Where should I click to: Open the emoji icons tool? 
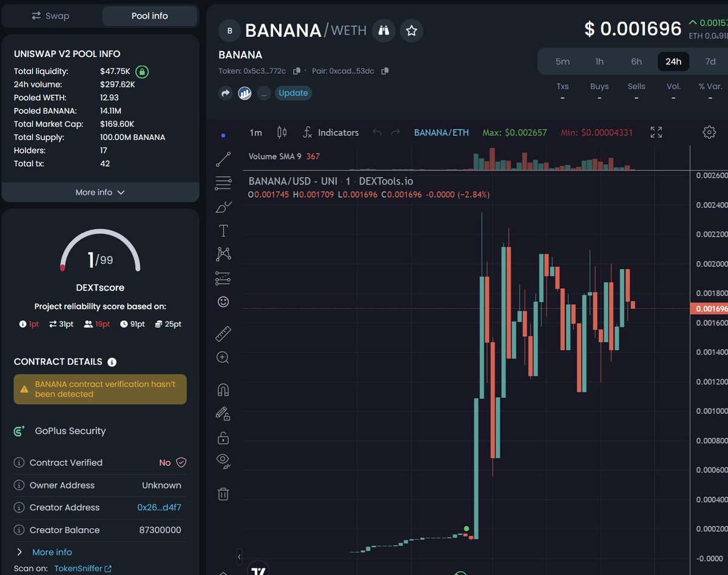[223, 301]
